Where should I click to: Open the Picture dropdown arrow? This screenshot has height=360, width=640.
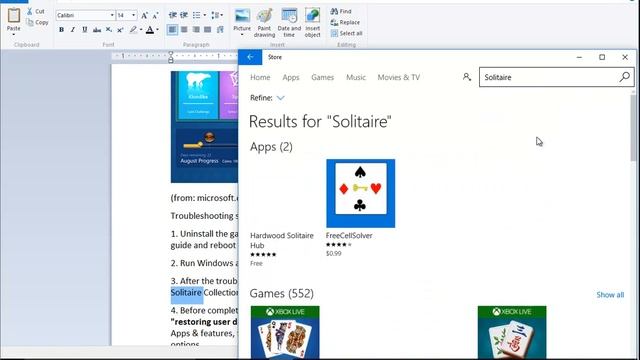(x=242, y=35)
